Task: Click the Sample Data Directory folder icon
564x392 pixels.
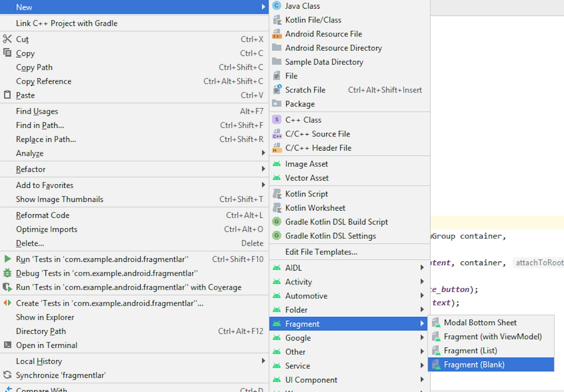Action: (x=277, y=62)
